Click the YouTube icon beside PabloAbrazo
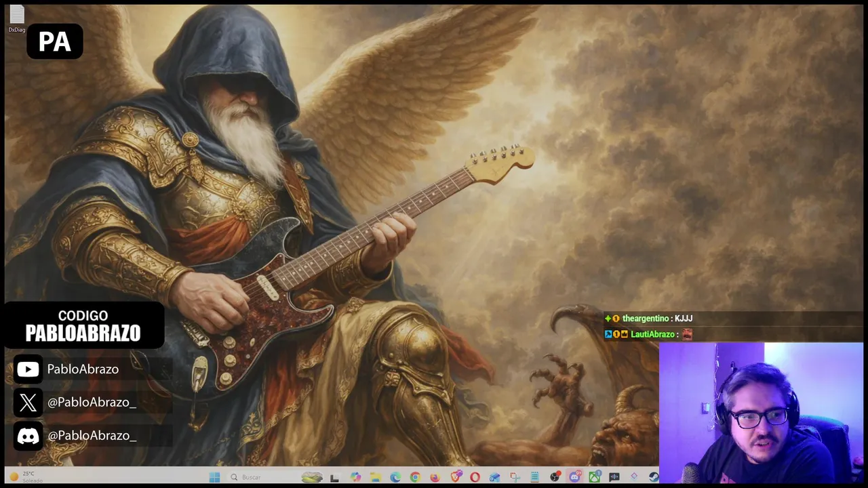 pos(28,369)
